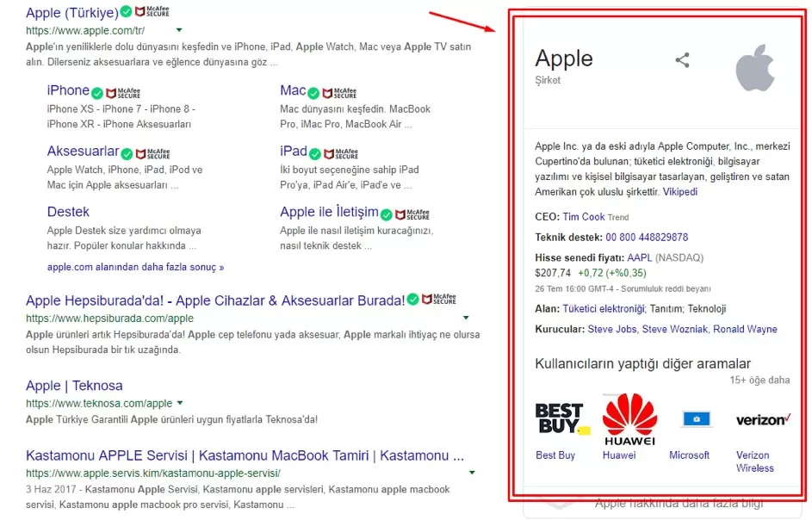
Task: Open the Apple (Türkiye) result title
Action: click(72, 12)
